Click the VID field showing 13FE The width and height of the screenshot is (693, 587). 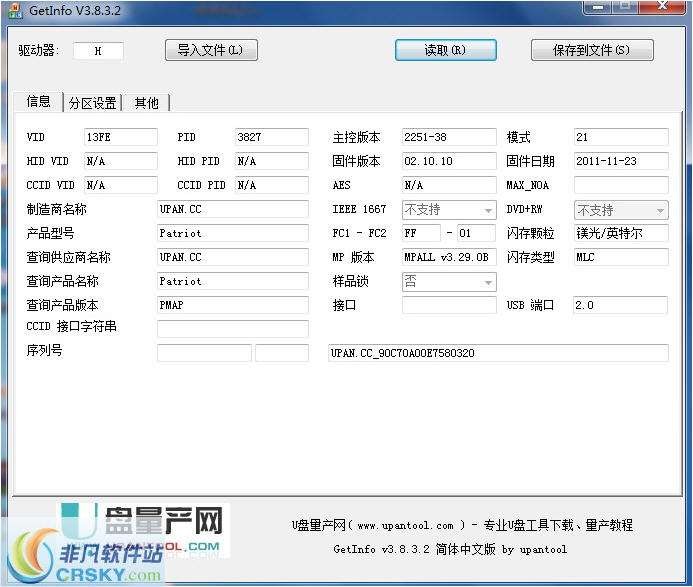click(121, 137)
